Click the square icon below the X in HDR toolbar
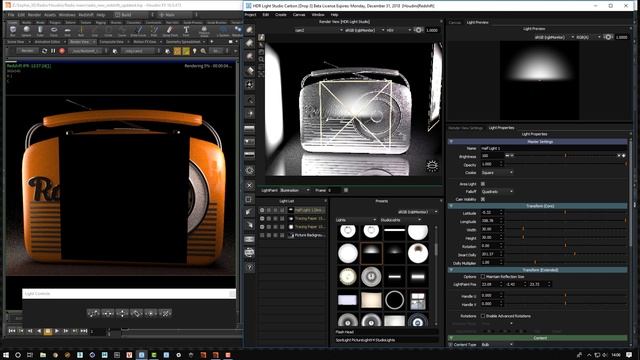Screen dimensions: 640x360 pyautogui.click(x=250, y=199)
